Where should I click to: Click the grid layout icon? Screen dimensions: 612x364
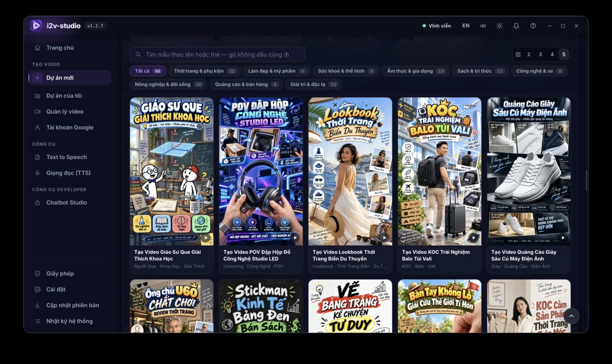(518, 54)
